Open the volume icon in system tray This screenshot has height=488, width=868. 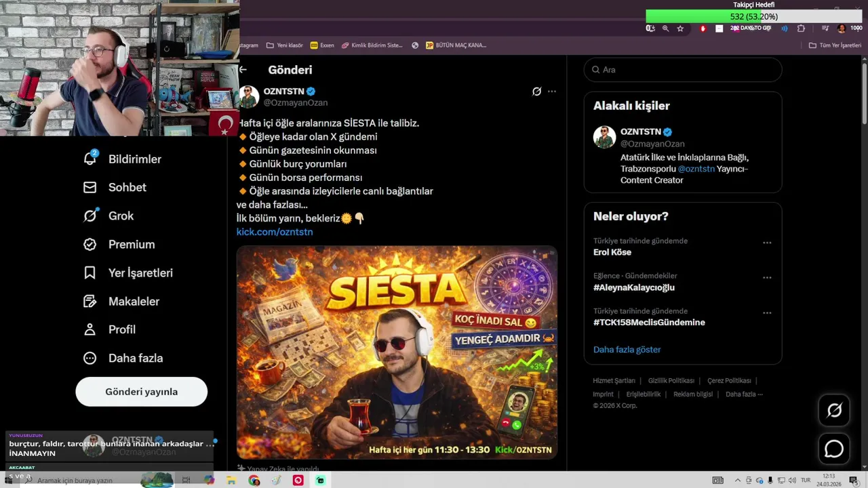point(793,481)
